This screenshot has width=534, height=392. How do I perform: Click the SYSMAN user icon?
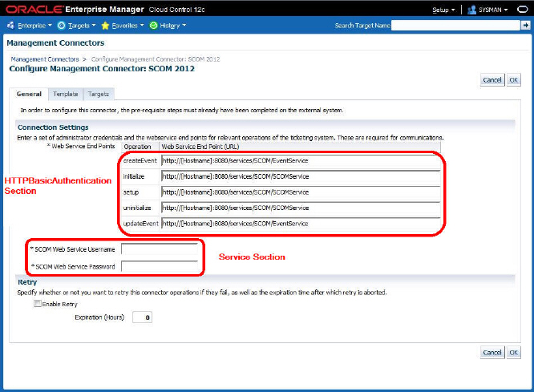(471, 10)
